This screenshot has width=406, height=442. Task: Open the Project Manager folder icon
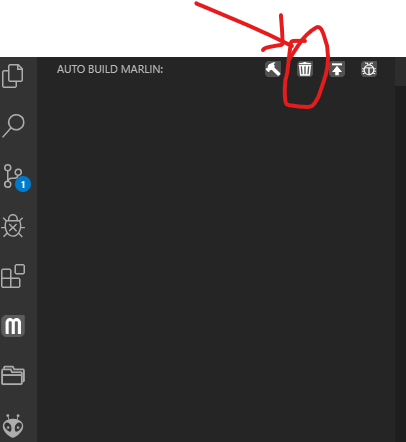(13, 376)
